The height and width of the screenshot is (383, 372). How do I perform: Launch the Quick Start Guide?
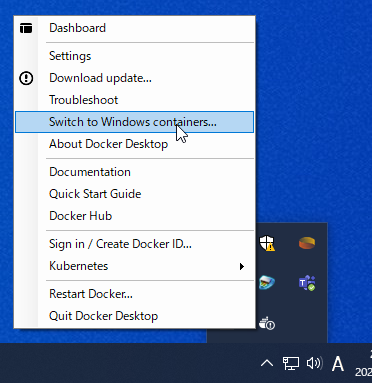(x=134, y=194)
